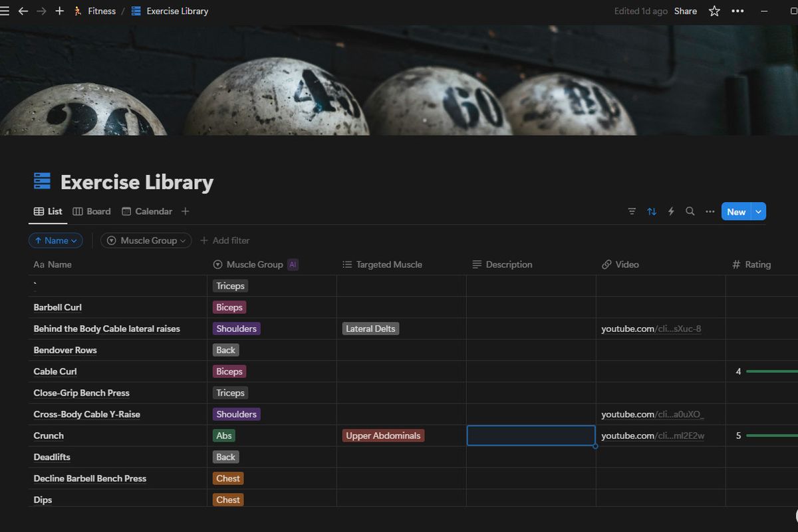Click the Lateral Delts tag

pyautogui.click(x=371, y=329)
